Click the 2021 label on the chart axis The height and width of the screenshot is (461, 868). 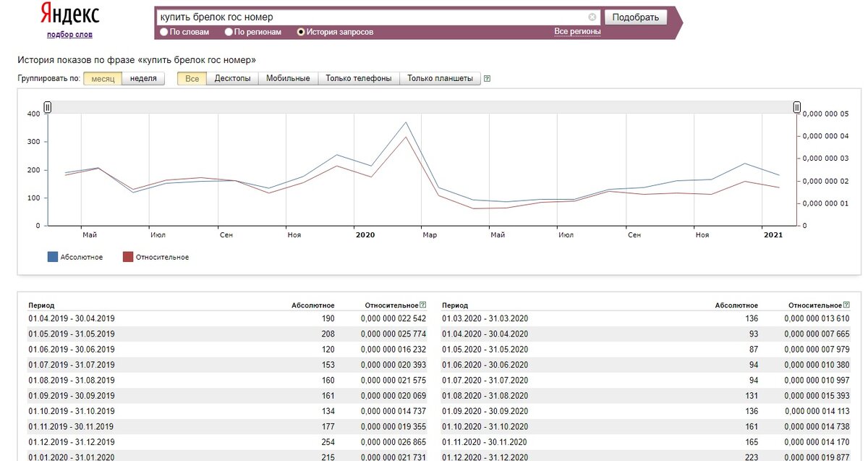tap(773, 235)
